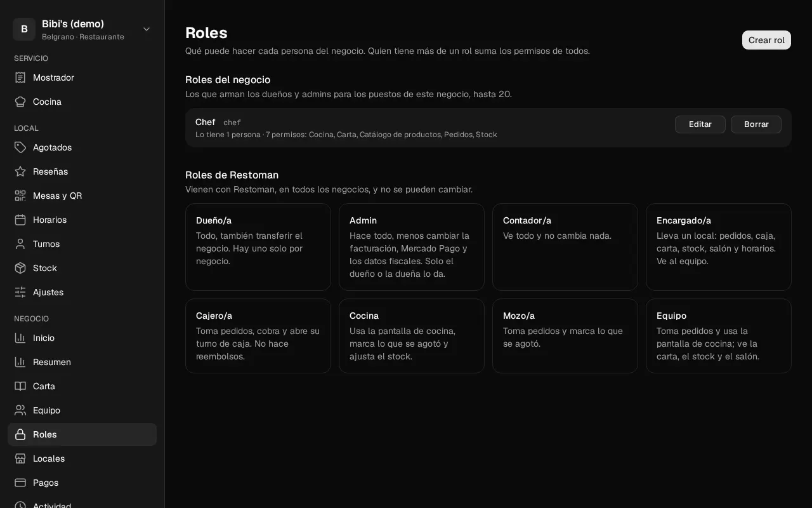Select the Dueño/a role card

tap(258, 247)
